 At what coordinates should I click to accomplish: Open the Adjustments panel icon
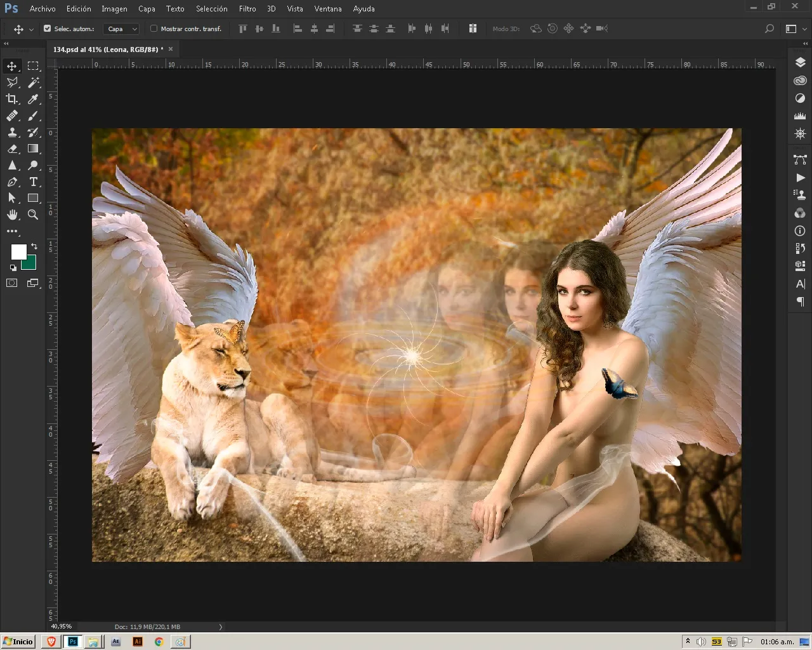pos(800,98)
